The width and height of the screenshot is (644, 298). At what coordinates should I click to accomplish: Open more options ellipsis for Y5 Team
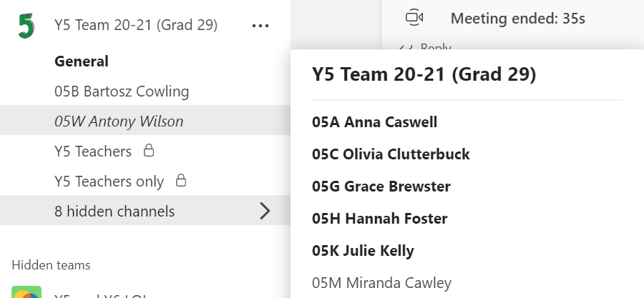tap(260, 26)
